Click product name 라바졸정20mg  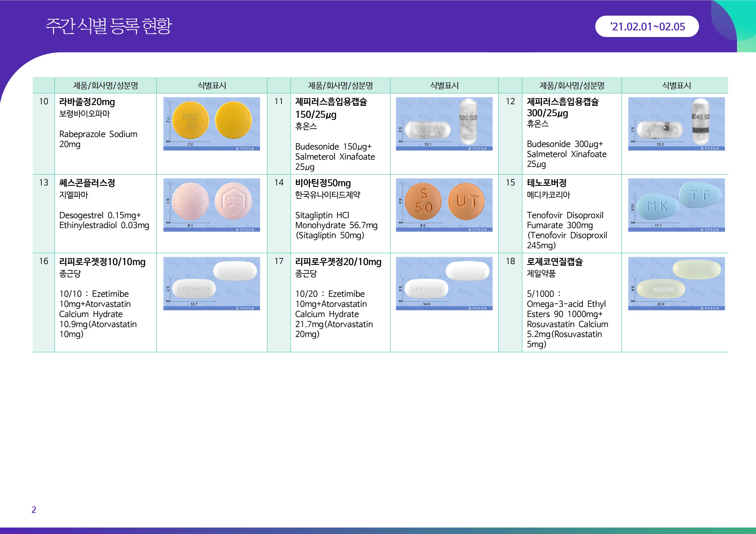[87, 102]
